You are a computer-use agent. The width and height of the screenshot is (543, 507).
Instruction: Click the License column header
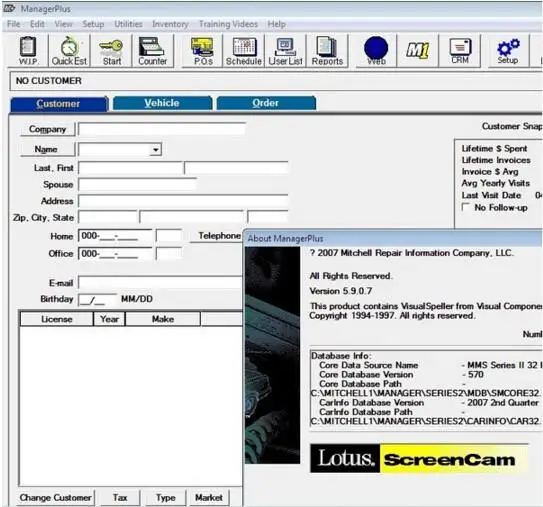(57, 319)
